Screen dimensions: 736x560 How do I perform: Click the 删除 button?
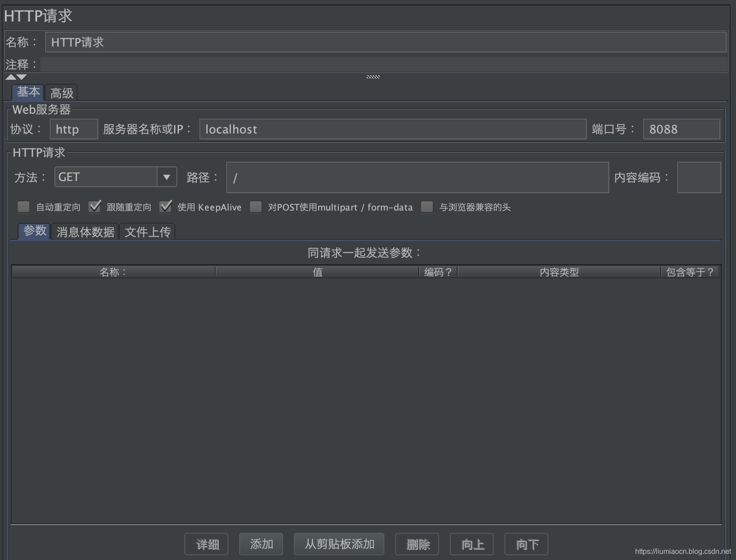click(417, 544)
